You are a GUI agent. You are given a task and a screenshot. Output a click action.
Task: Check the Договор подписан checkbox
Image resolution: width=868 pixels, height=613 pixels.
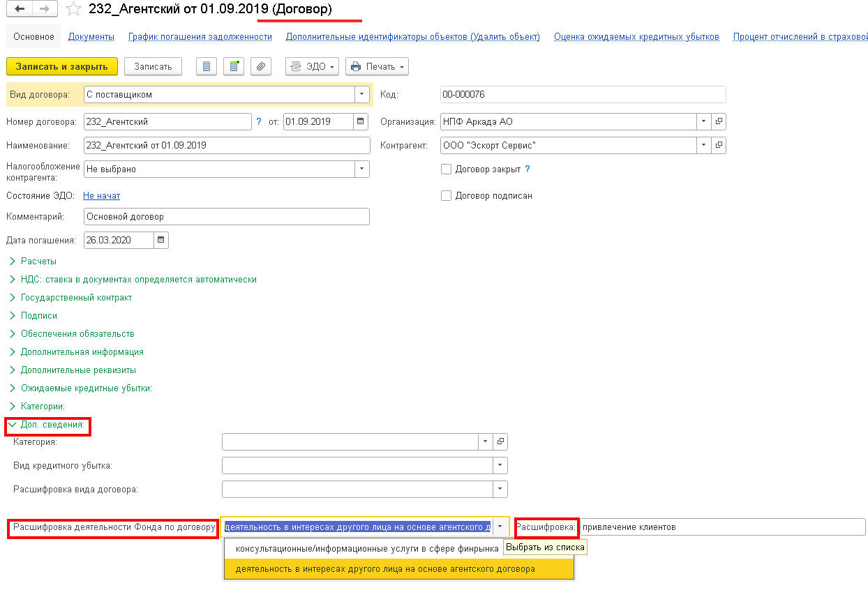coord(447,196)
